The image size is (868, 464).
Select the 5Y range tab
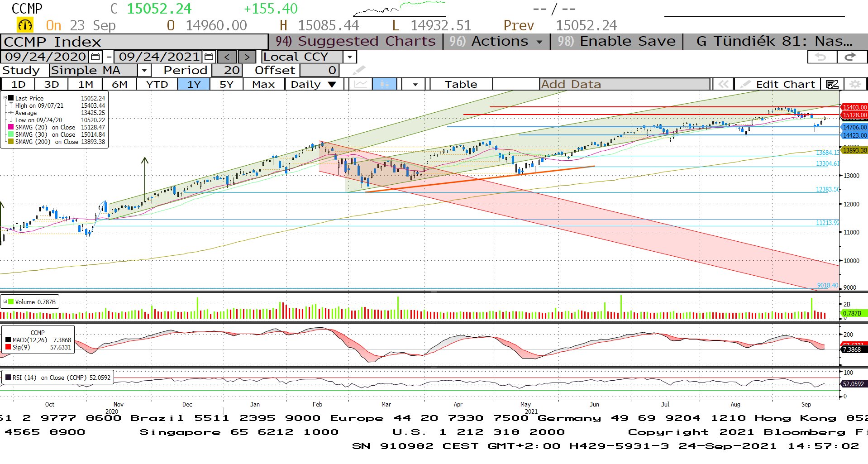[226, 84]
